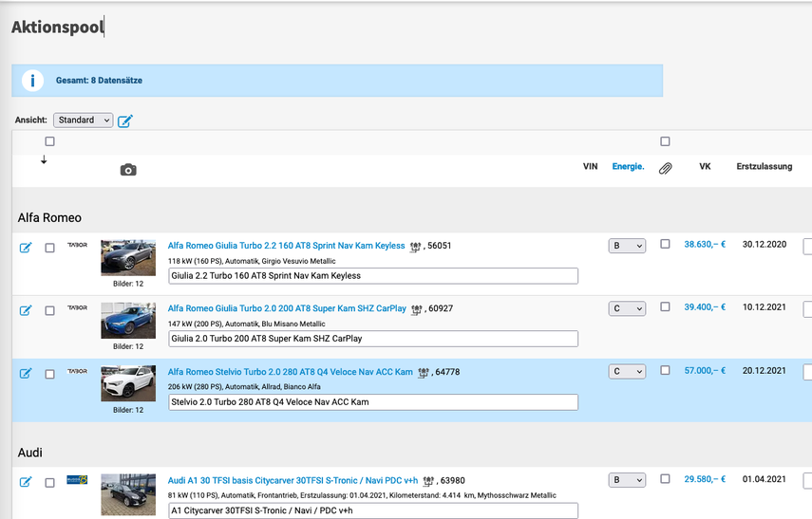Screen dimensions: 812x519
Task: Click the 57.000 € price link
Action: (x=704, y=371)
